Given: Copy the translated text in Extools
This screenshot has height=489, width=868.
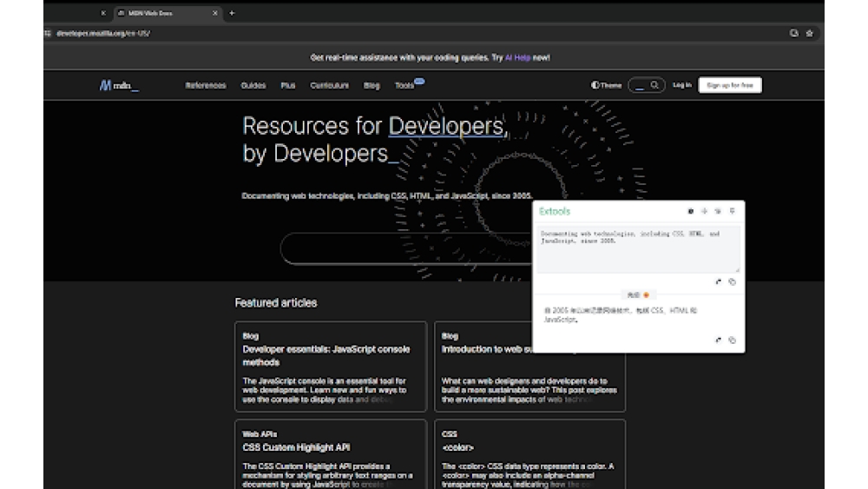Looking at the screenshot, I should click(733, 340).
